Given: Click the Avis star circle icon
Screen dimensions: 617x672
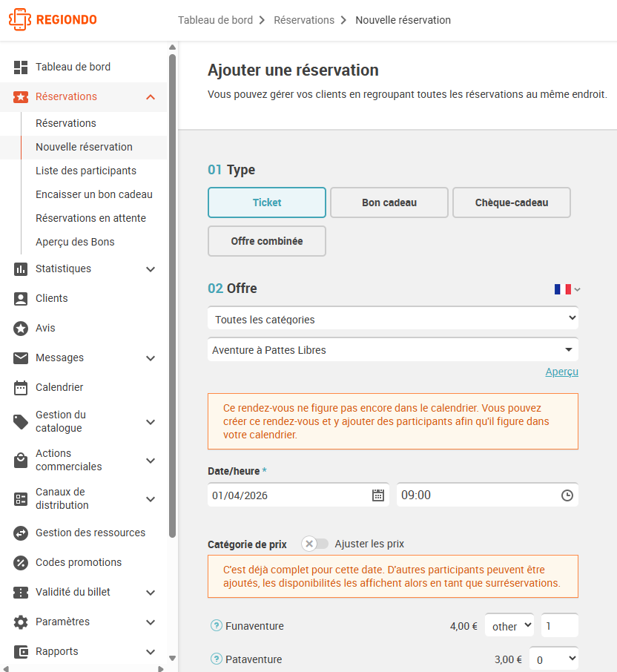Looking at the screenshot, I should (21, 329).
